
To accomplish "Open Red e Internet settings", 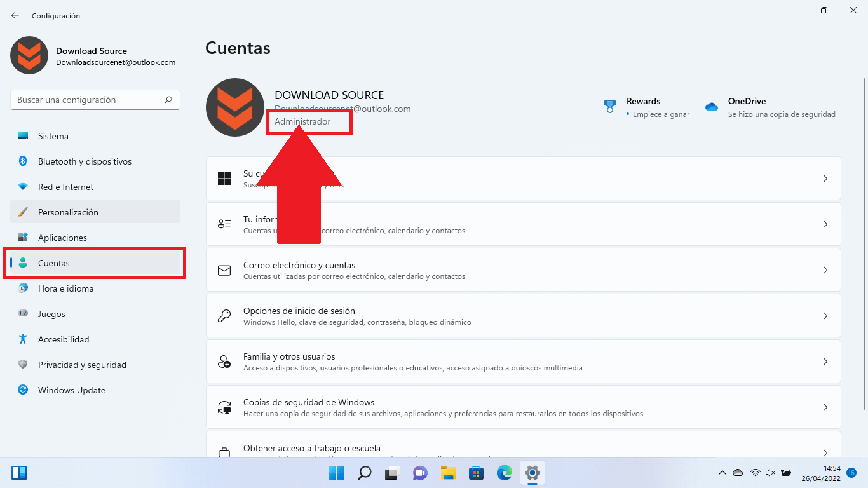I will click(95, 187).
